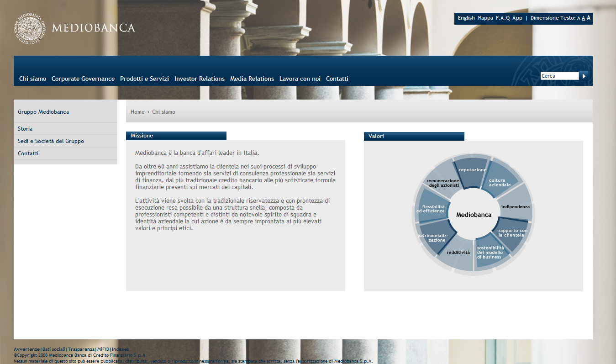Select the medium text size A

coord(584,18)
